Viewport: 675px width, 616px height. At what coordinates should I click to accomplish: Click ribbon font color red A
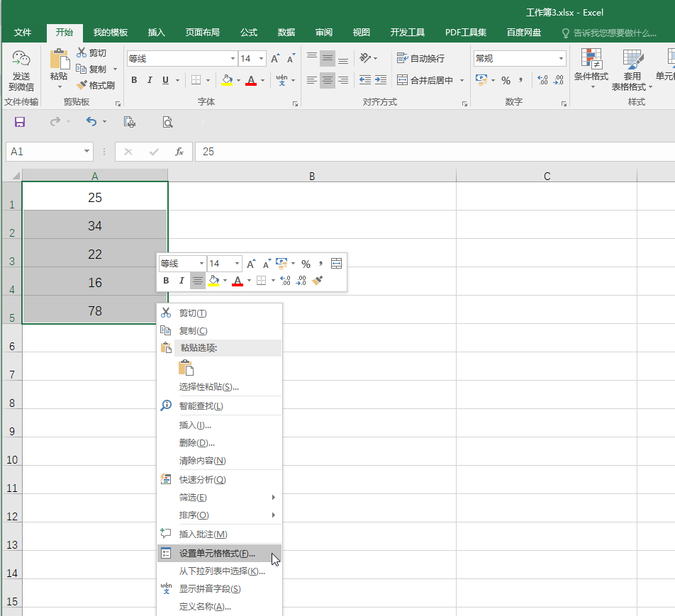(251, 80)
